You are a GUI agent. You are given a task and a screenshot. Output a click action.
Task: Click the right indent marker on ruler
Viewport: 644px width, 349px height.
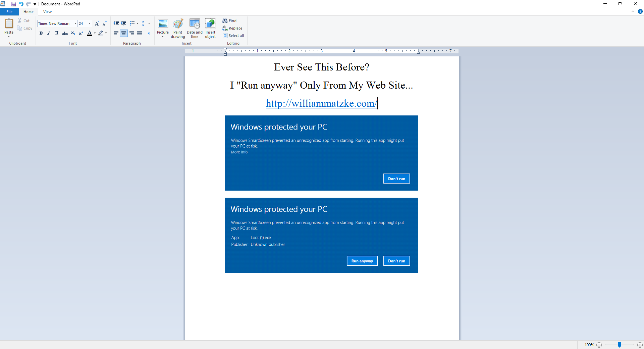[418, 52]
